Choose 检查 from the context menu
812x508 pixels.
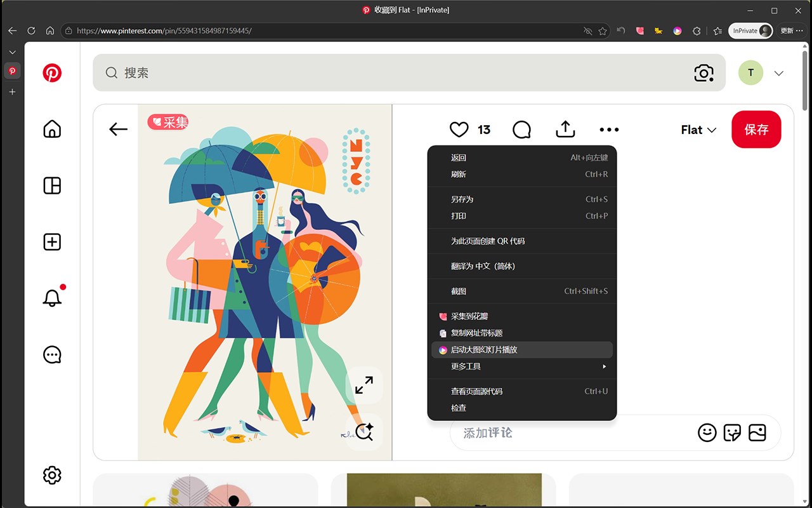pos(522,408)
